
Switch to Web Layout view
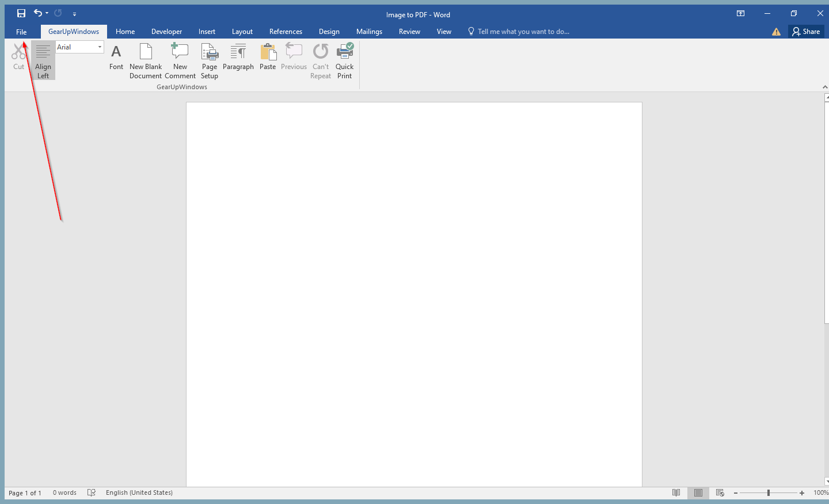(x=720, y=493)
